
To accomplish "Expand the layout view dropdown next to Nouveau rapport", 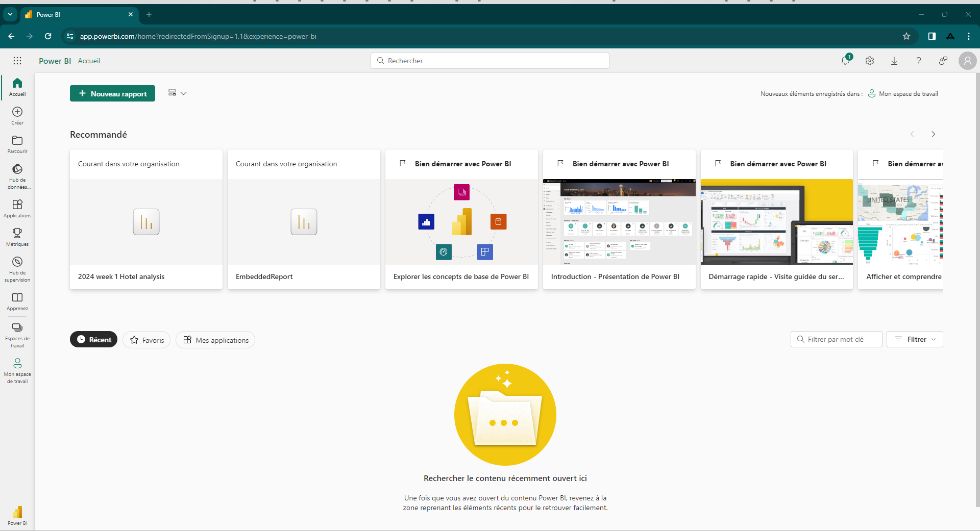I will click(x=178, y=93).
